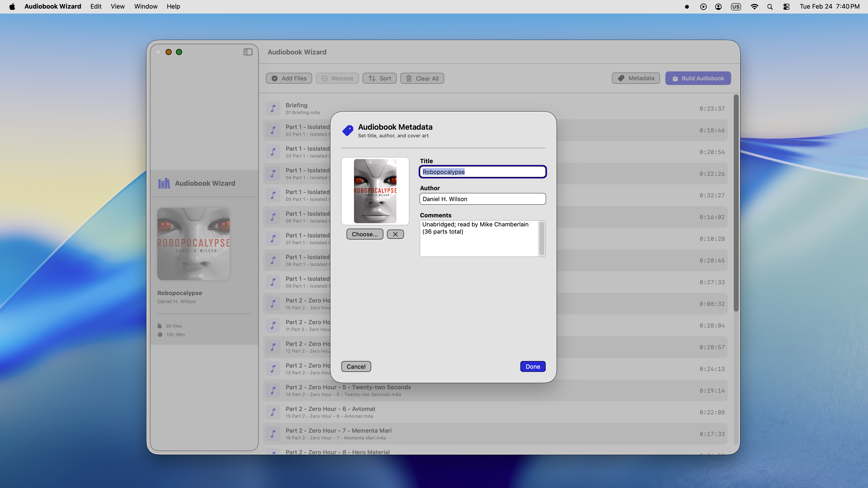Select the Title text field
868x488 pixels.
point(483,172)
